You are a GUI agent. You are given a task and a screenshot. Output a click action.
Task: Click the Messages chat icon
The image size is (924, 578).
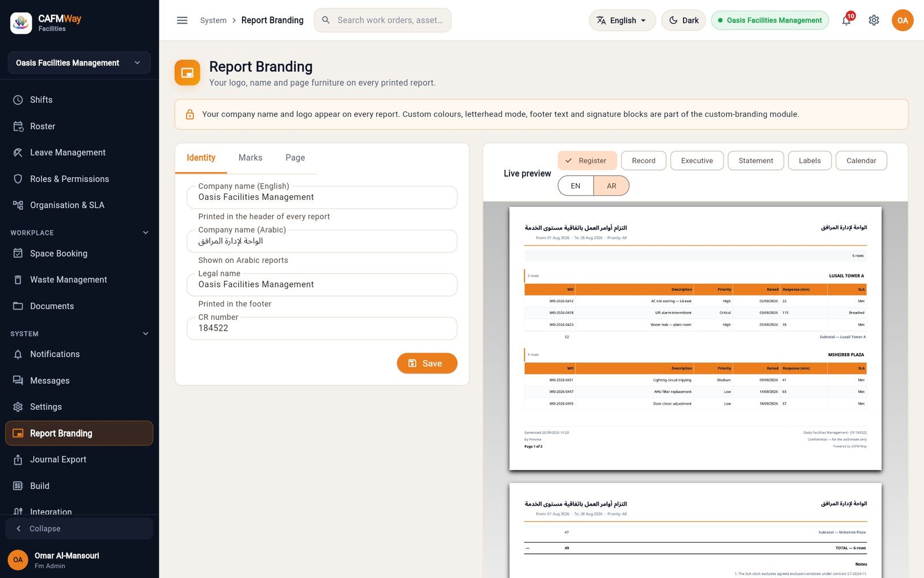(x=18, y=380)
